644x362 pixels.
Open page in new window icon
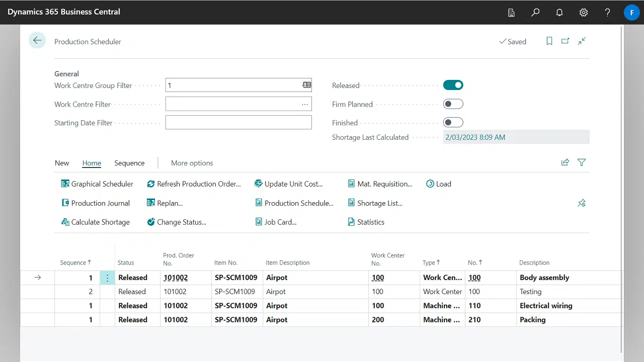566,41
